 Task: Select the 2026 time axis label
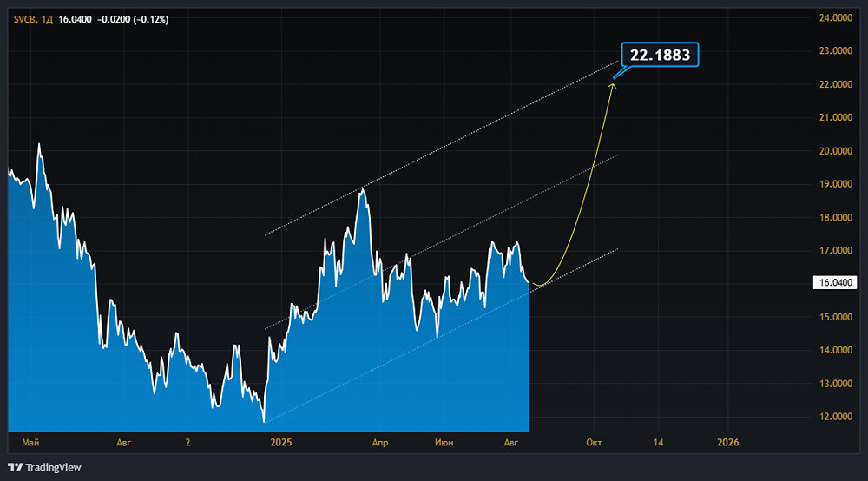pos(728,442)
